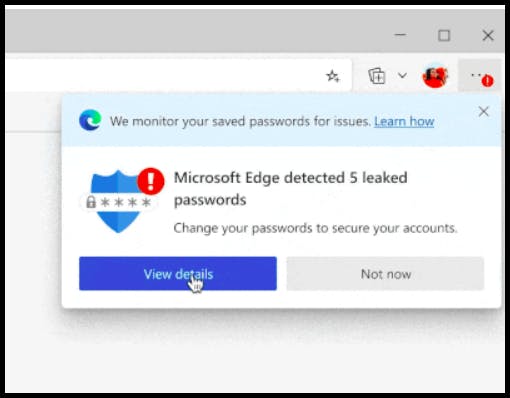Open the Learn how link

(404, 121)
